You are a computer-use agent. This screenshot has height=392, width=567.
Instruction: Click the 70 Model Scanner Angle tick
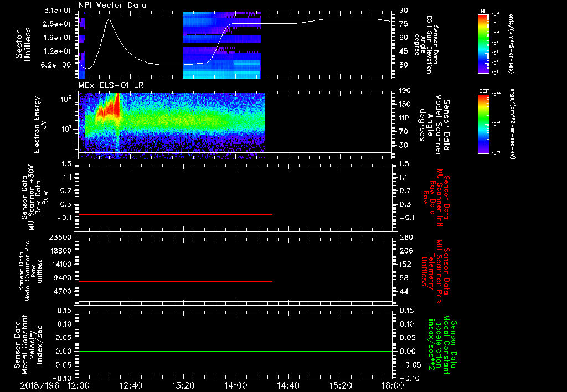click(404, 132)
